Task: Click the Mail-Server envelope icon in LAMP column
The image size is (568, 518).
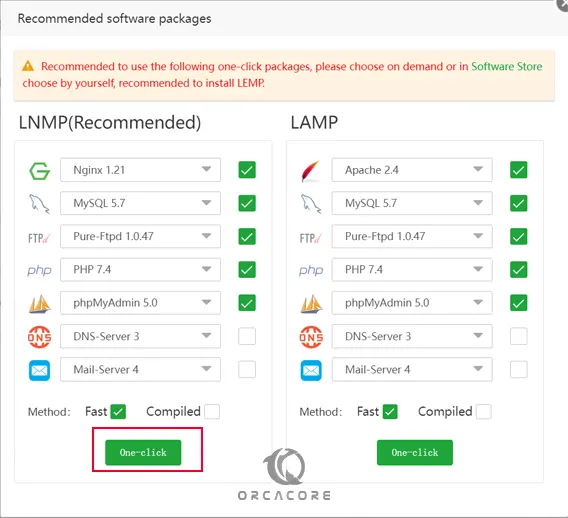Action: pos(311,370)
